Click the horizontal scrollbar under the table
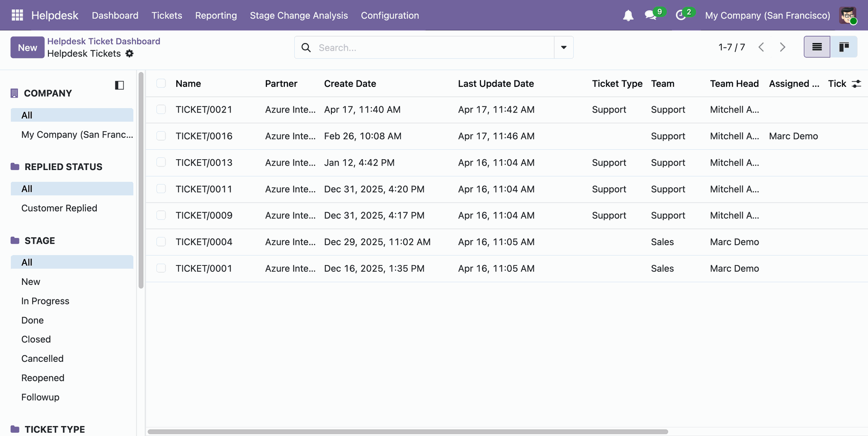 408,431
